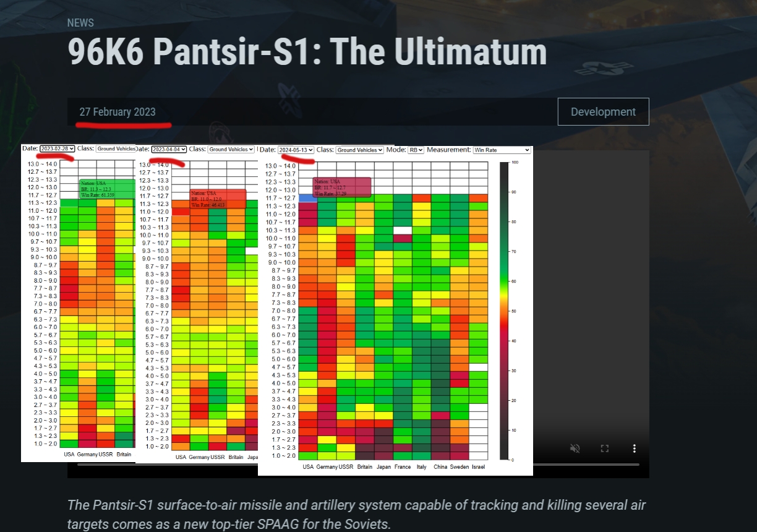Click the USSR label in the 2023-02-28 chart
The width and height of the screenshot is (757, 532).
tap(106, 454)
